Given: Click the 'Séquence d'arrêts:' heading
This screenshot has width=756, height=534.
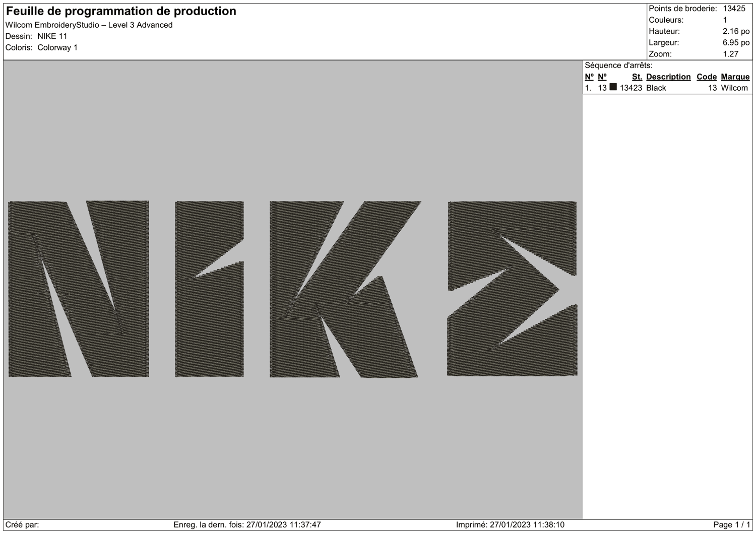Looking at the screenshot, I should pyautogui.click(x=618, y=65).
